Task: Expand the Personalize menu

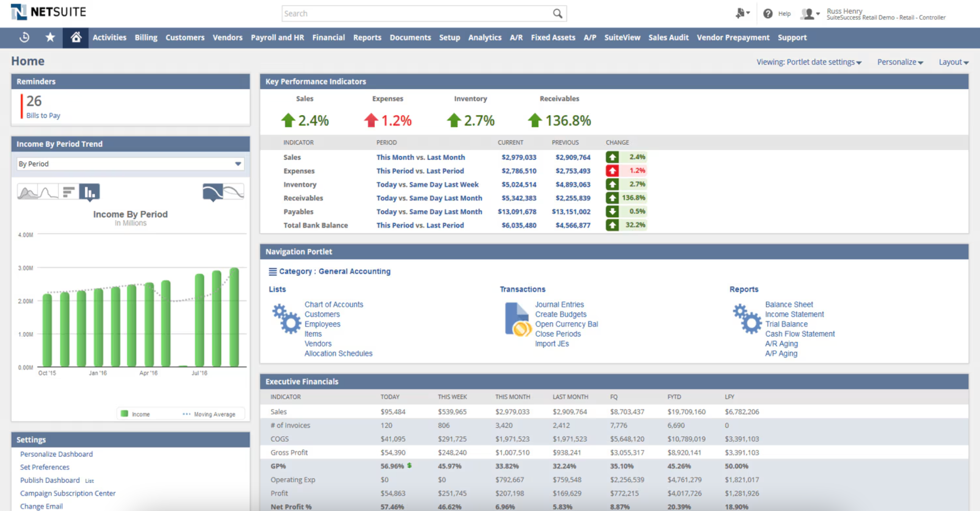Action: coord(900,62)
